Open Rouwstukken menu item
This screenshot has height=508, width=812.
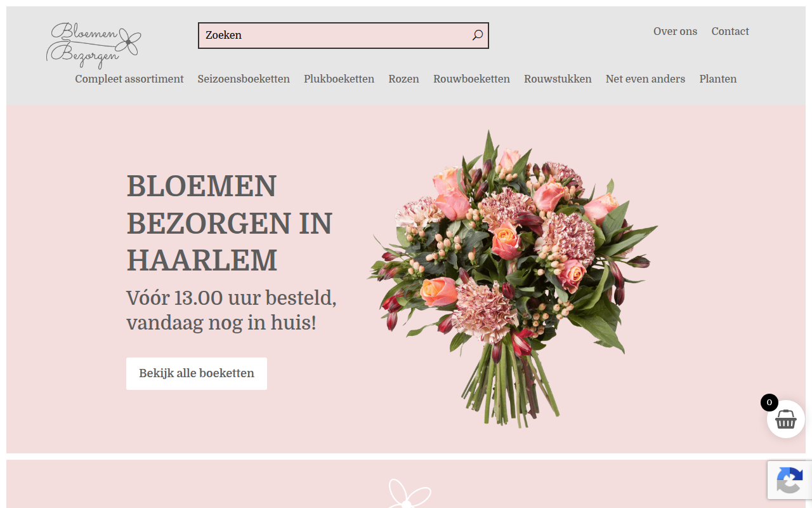[x=558, y=79]
